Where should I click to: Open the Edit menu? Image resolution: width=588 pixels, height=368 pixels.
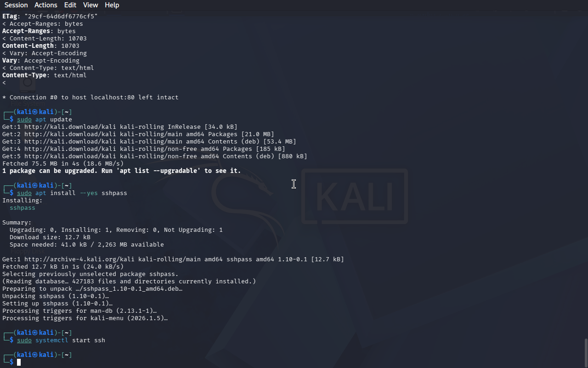coord(70,5)
